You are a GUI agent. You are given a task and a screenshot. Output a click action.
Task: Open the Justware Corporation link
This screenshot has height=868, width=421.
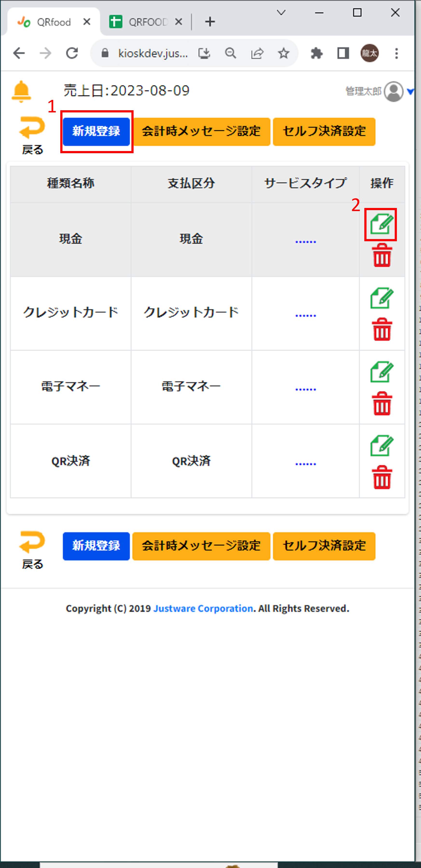point(203,608)
